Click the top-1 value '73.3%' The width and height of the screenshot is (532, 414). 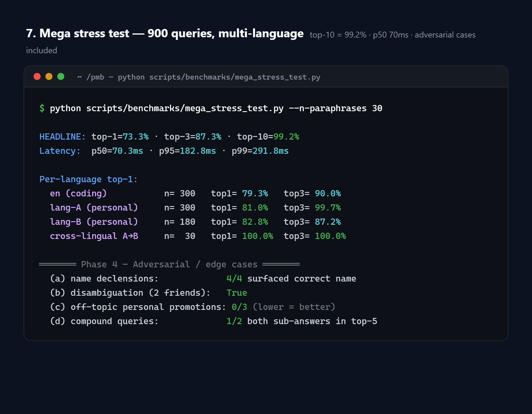pos(135,137)
